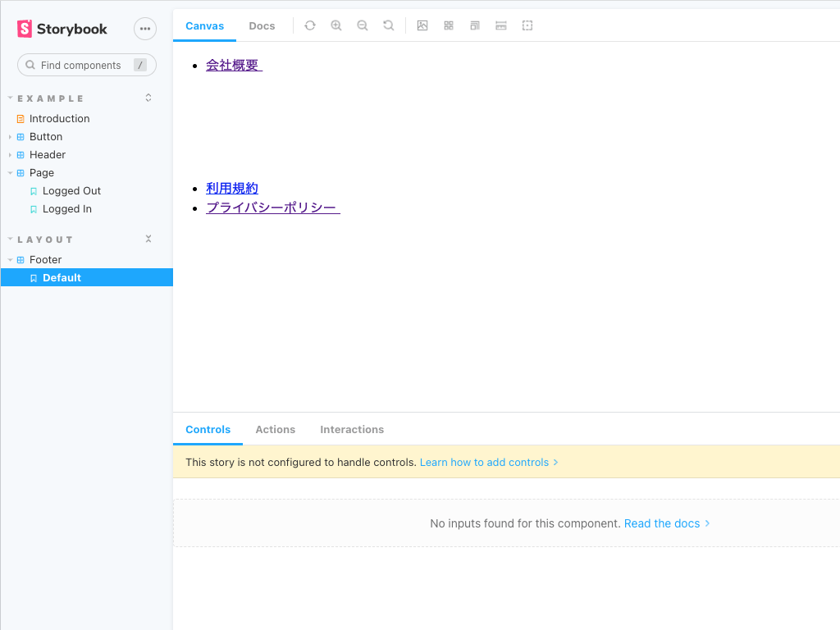Open the Read the docs link
The height and width of the screenshot is (630, 840).
667,523
